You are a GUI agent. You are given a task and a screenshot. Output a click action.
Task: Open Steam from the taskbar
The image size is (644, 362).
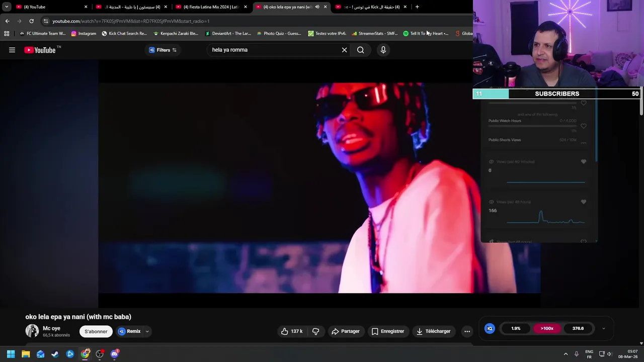coord(55,354)
